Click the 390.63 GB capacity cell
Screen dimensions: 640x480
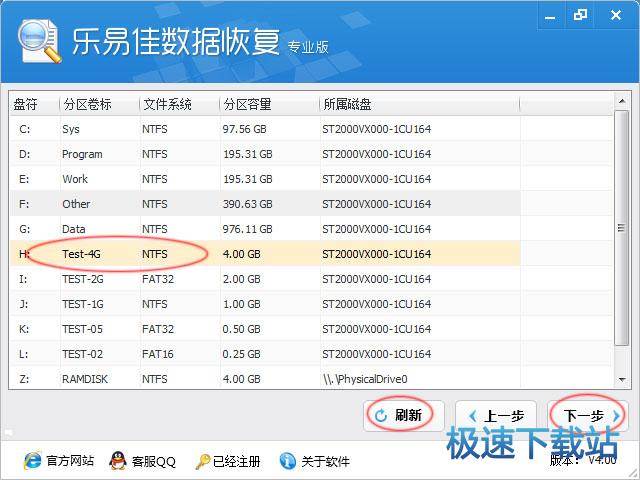(x=247, y=204)
